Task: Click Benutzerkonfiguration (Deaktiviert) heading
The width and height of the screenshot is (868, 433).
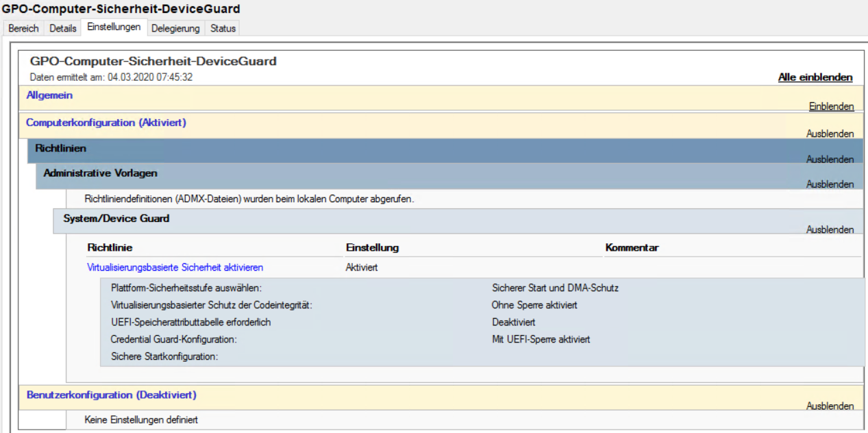Action: [112, 395]
